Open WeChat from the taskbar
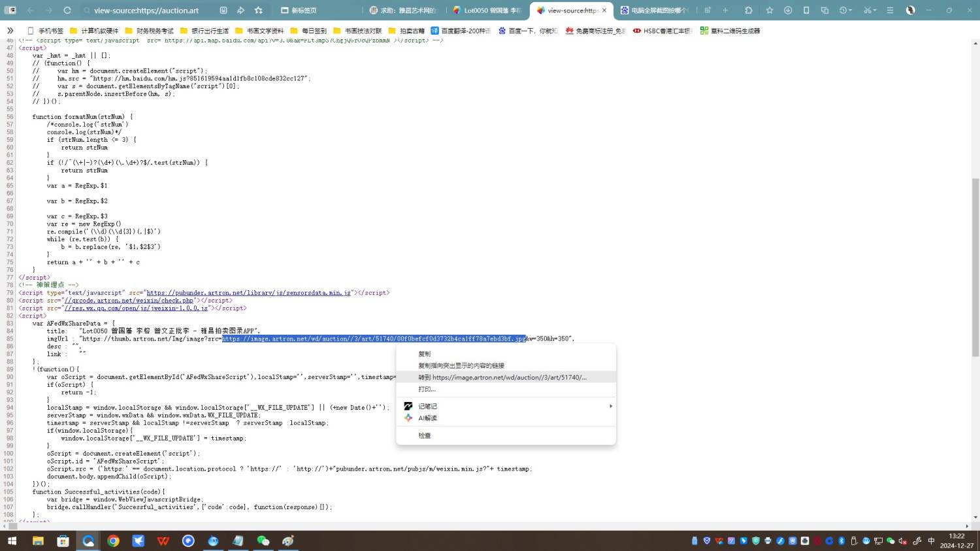 263,541
